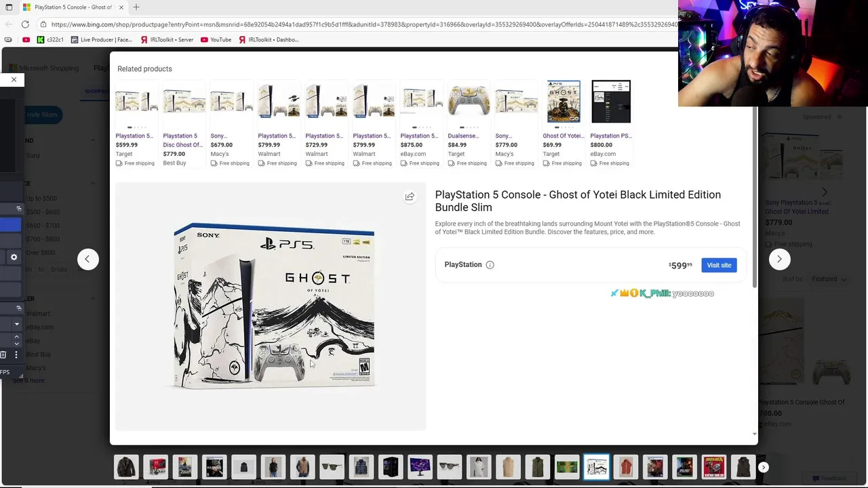
Task: Close the left overlay panel X
Action: 14,79
